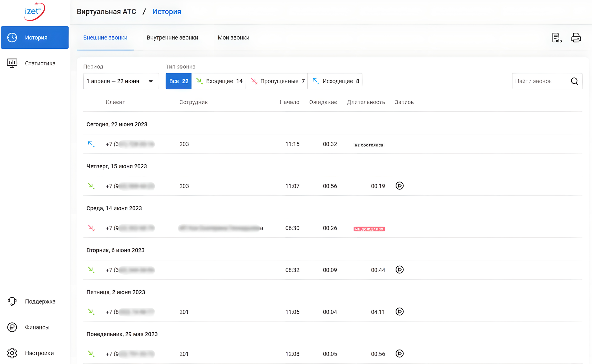Filter by Пропущенные calls
The height and width of the screenshot is (364, 592).
[x=277, y=81]
